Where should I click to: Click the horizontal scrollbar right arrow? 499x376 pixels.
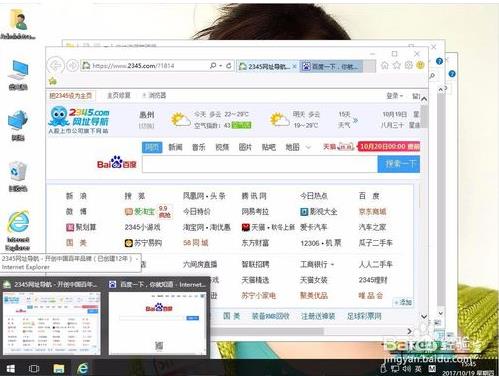(410, 331)
